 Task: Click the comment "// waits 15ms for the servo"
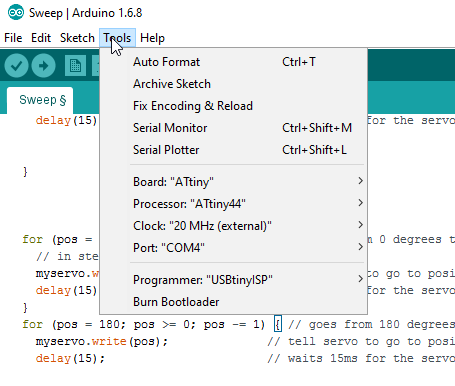(361, 359)
